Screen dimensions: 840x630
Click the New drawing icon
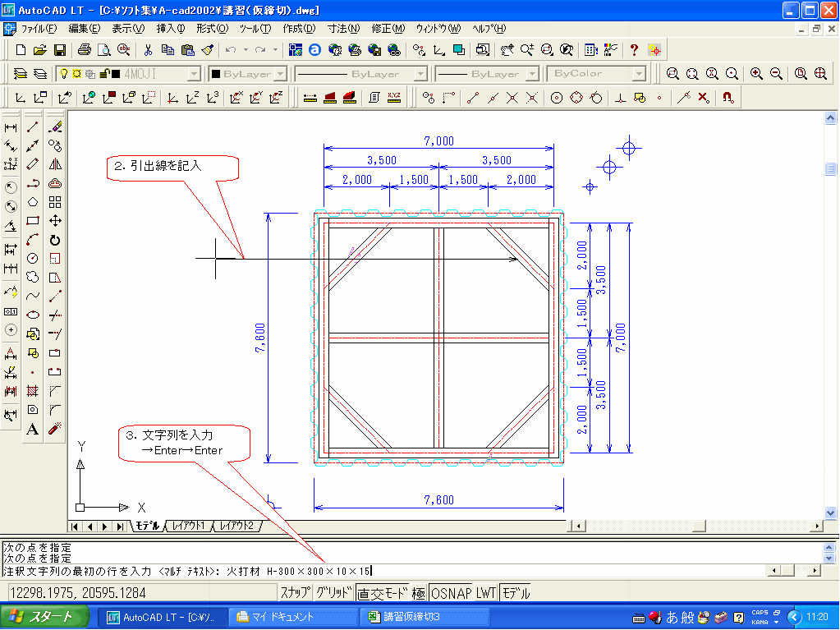(x=21, y=50)
